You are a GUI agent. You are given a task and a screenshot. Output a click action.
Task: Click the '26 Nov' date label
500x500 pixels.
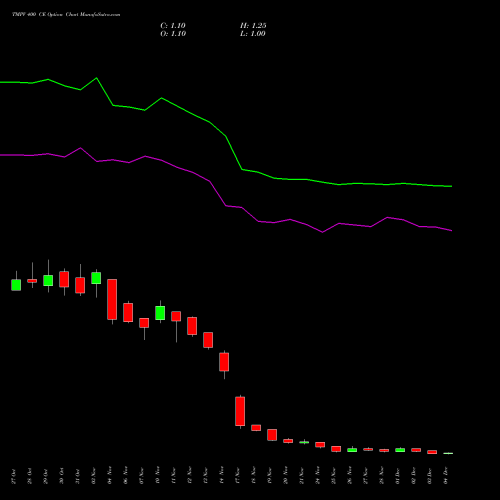coord(350,476)
